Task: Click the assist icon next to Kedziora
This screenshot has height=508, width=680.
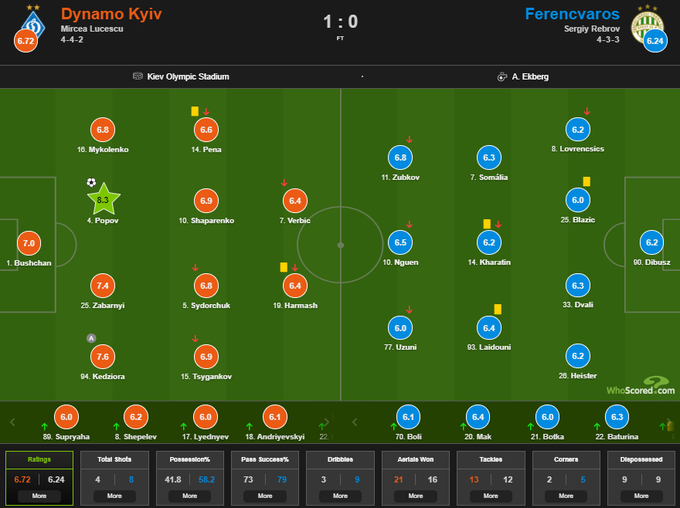Action: [x=91, y=339]
